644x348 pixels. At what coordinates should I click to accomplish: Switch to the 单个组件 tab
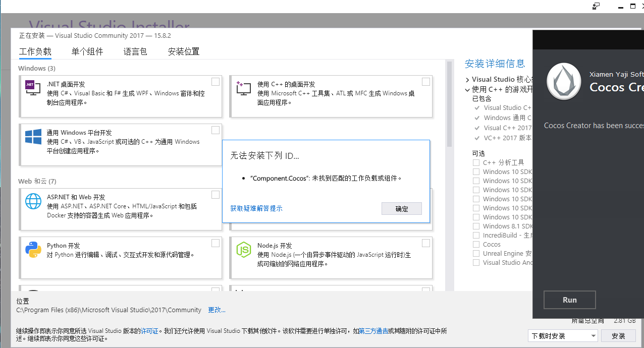tap(87, 51)
